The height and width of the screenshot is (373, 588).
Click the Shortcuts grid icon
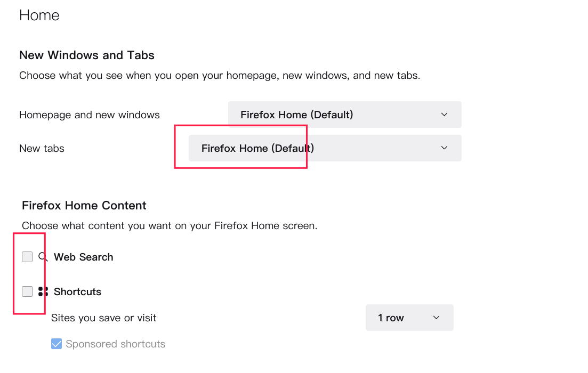(43, 291)
